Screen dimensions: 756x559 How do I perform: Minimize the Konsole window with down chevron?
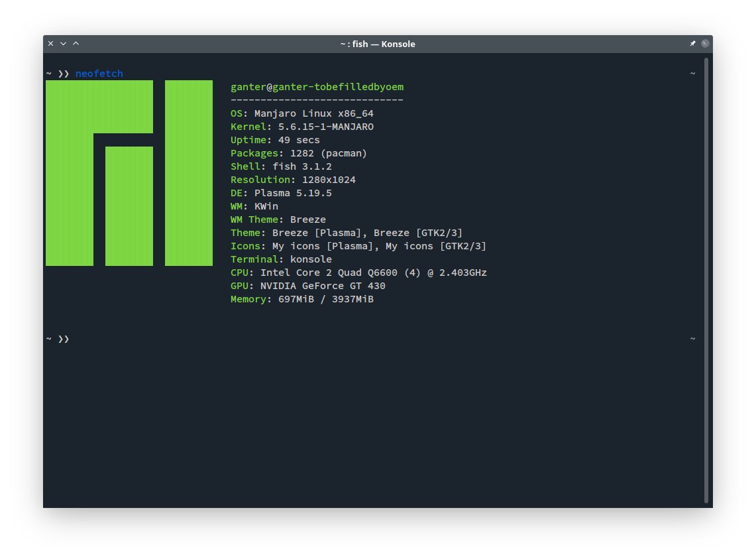click(63, 44)
